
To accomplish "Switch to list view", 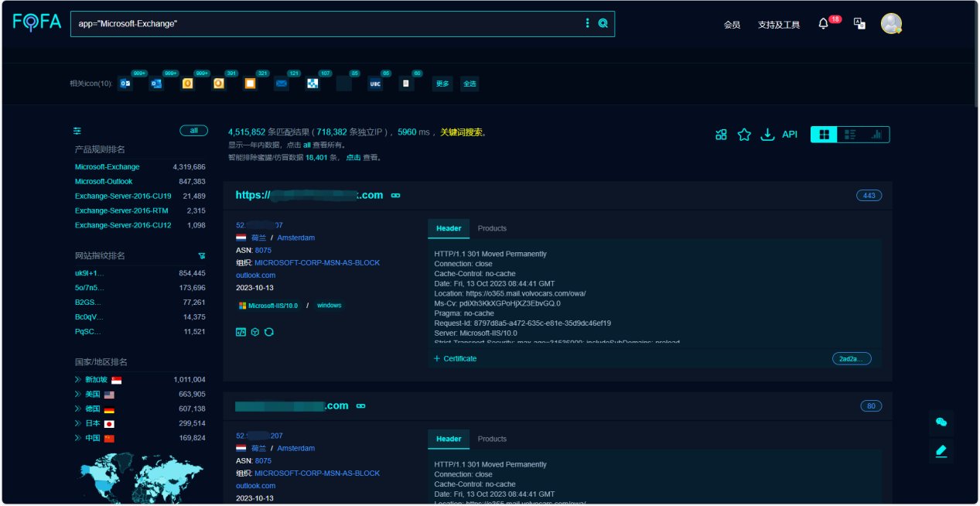I will pos(851,135).
